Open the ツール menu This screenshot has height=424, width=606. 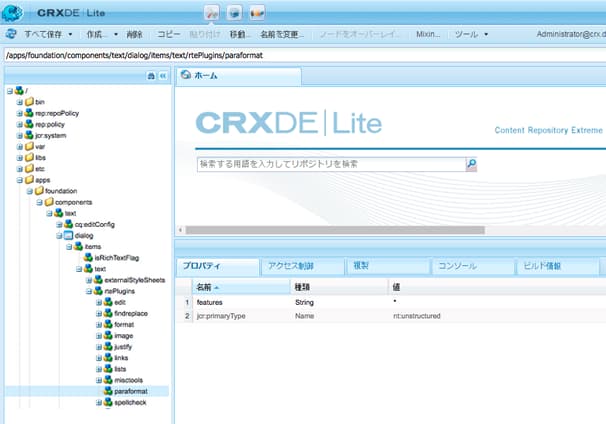[471, 34]
